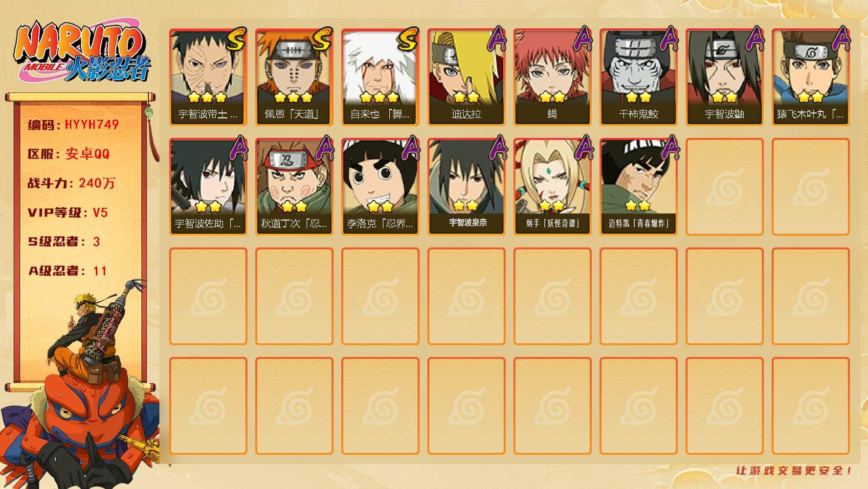
Task: Select the 宇智波带土 ninja card
Action: [x=208, y=77]
